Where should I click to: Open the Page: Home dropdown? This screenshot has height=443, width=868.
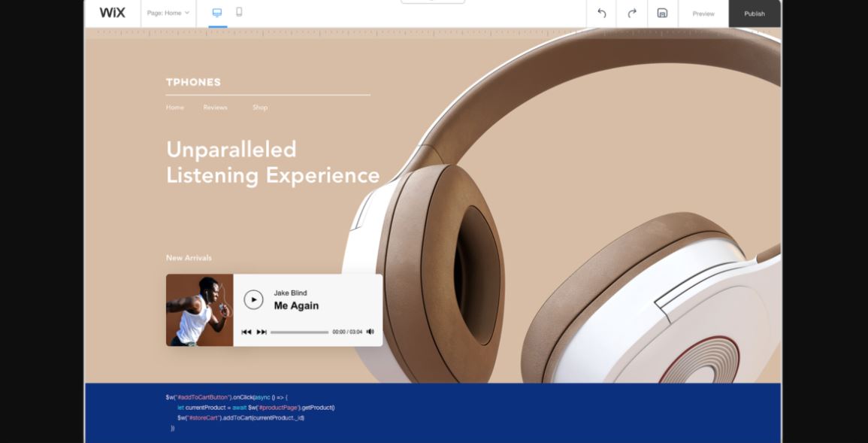(x=168, y=13)
